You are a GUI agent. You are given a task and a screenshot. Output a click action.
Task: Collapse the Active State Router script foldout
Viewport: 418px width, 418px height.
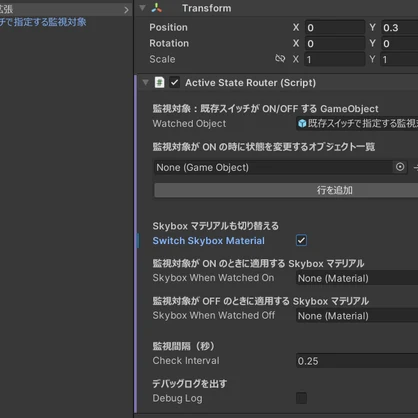pyautogui.click(x=145, y=82)
